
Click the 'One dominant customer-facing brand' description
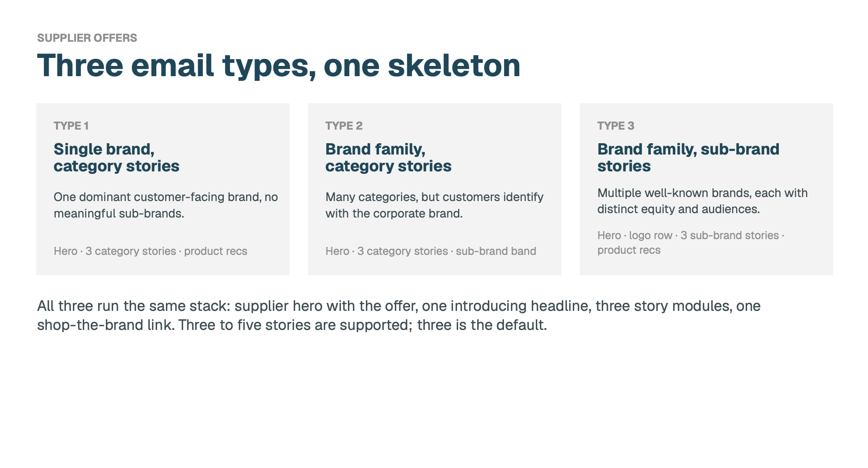coord(166,205)
